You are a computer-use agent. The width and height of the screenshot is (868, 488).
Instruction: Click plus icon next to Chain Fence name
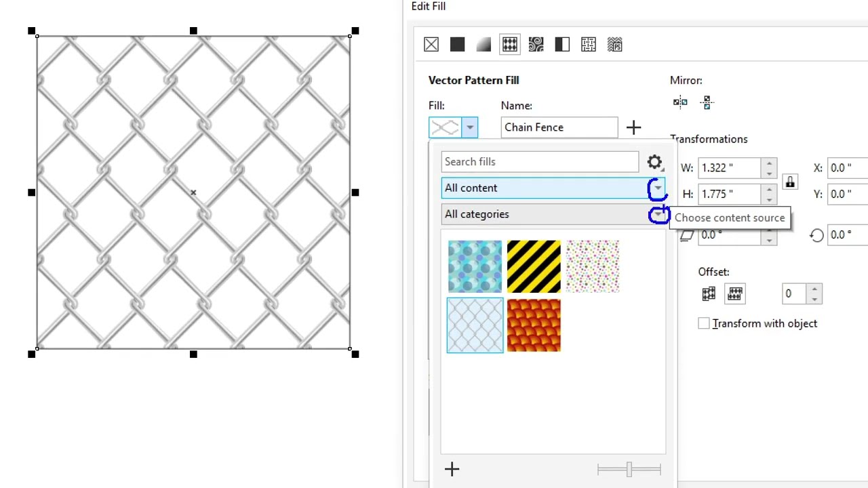click(633, 127)
